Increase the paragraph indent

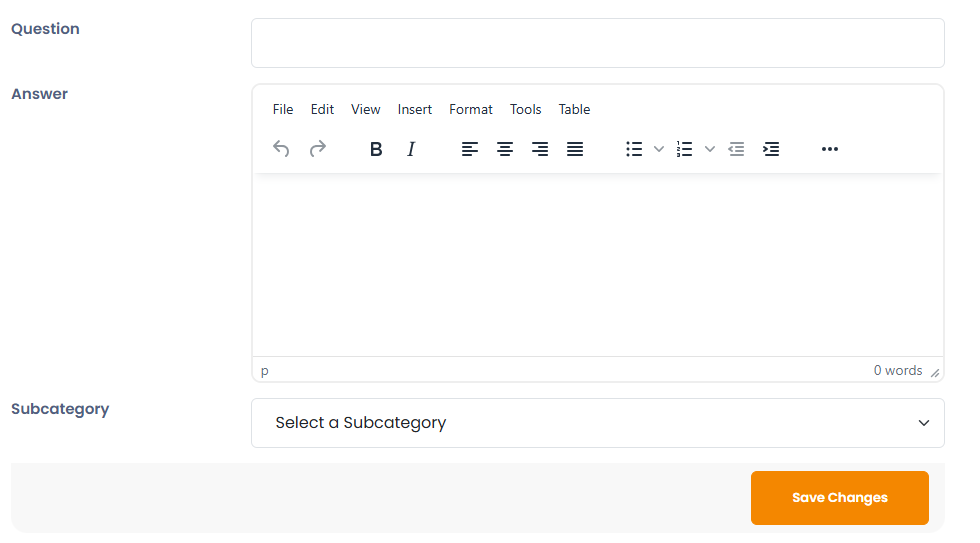(x=771, y=149)
